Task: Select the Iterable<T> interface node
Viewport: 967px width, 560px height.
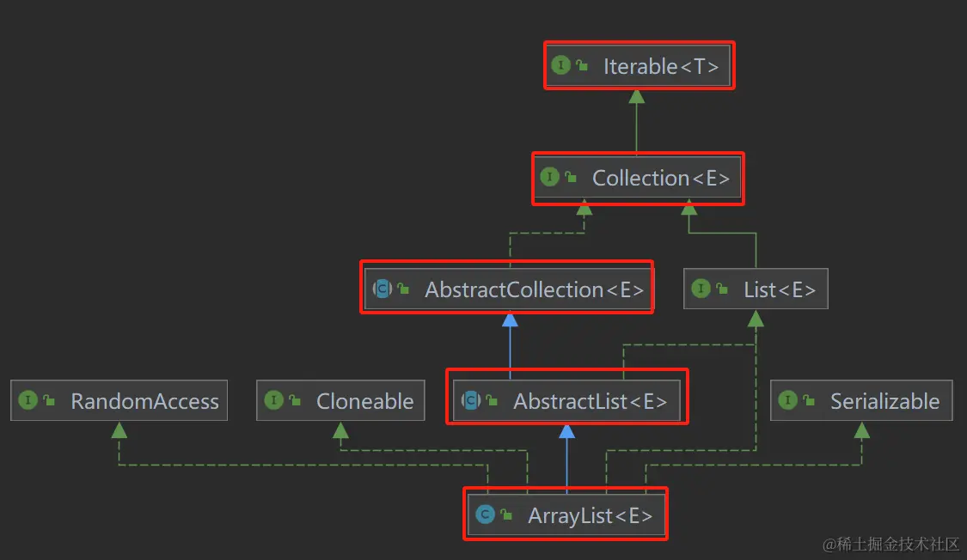Action: 639,65
